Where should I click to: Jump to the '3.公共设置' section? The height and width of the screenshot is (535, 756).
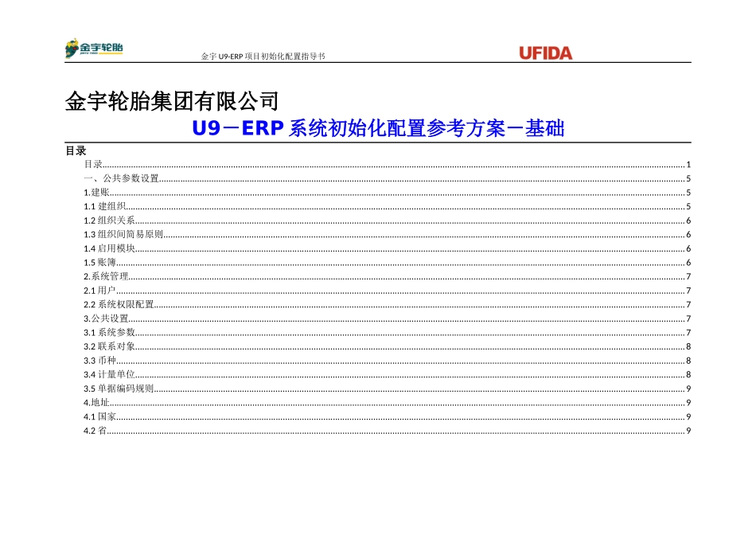pos(388,318)
